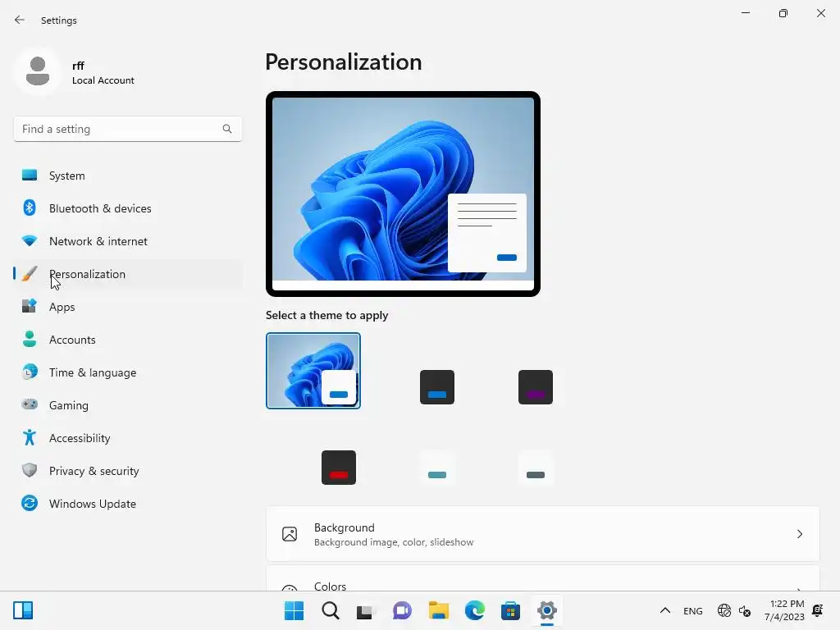The height and width of the screenshot is (630, 840).
Task: Click the Settings gear on the taskbar
Action: coord(547,610)
